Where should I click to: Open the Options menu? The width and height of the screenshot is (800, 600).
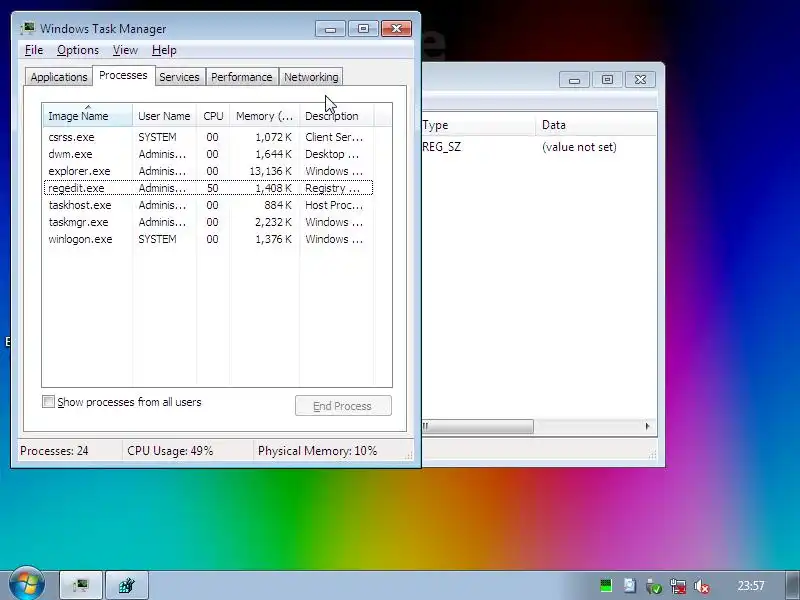78,50
